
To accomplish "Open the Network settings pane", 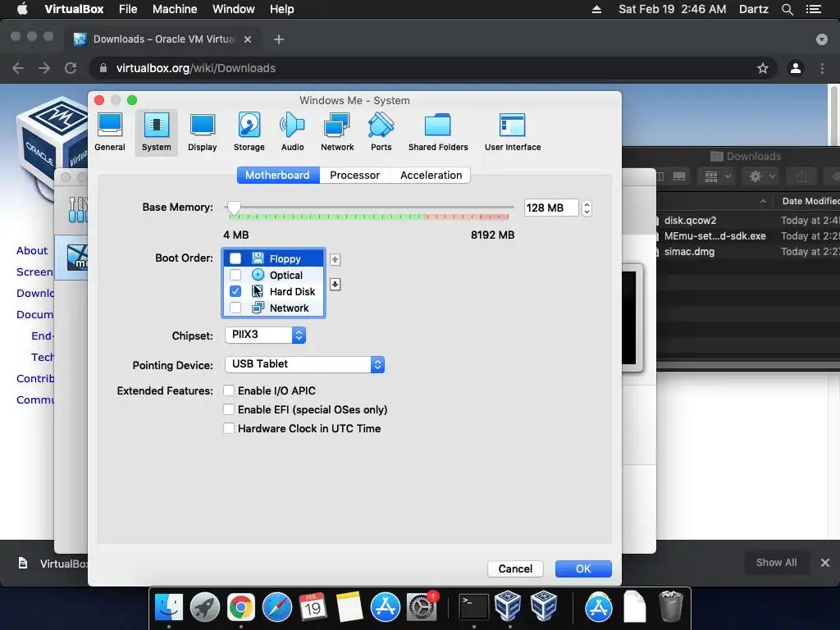I will (337, 132).
